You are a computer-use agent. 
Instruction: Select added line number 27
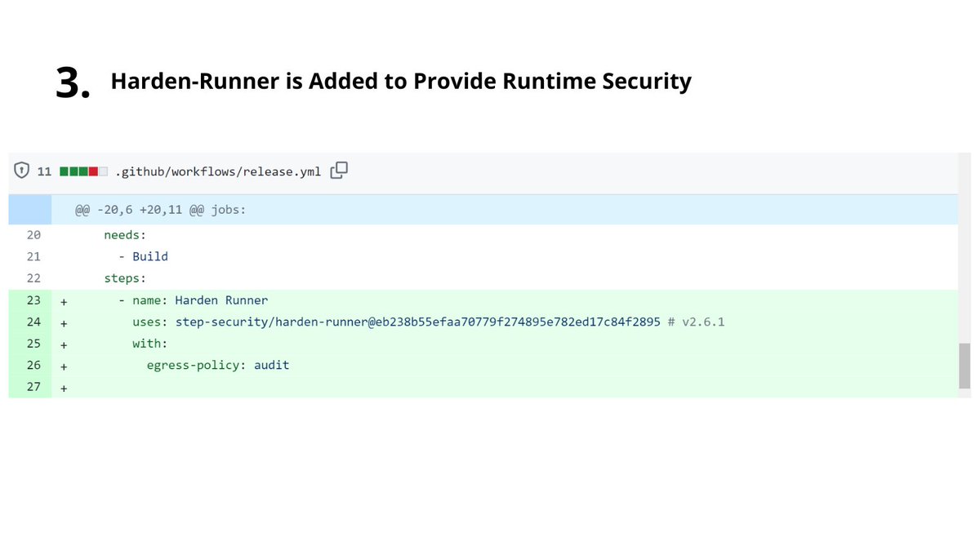pos(33,387)
